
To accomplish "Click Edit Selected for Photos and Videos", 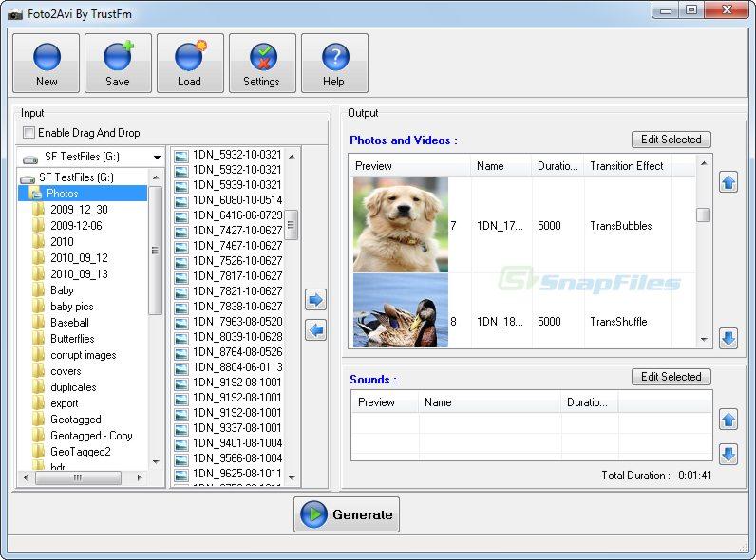I will pyautogui.click(x=671, y=140).
